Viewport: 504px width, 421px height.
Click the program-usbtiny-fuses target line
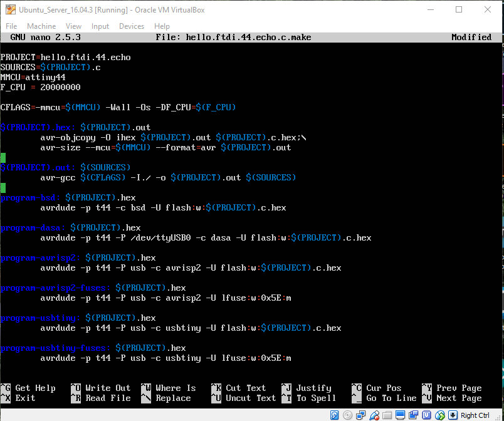click(93, 348)
